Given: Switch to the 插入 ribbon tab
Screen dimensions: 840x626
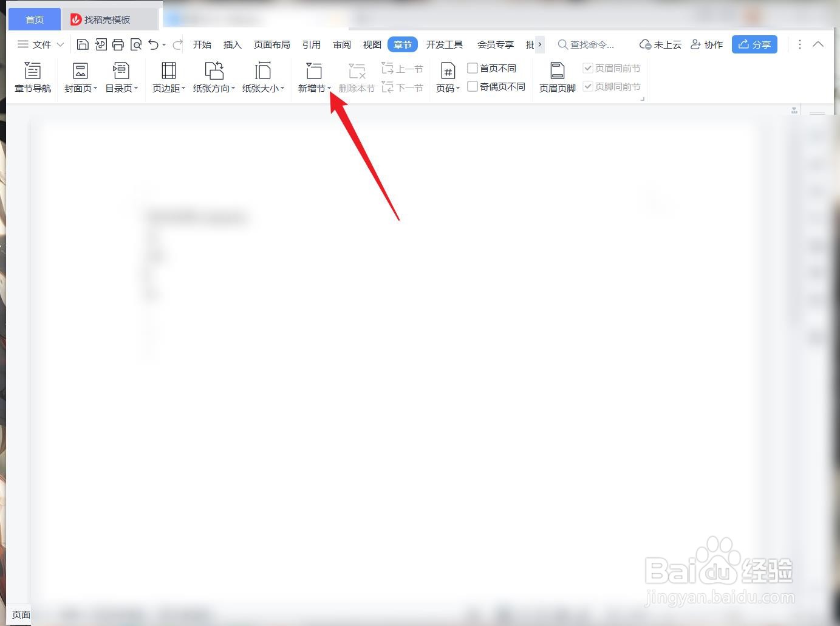Looking at the screenshot, I should click(x=233, y=44).
